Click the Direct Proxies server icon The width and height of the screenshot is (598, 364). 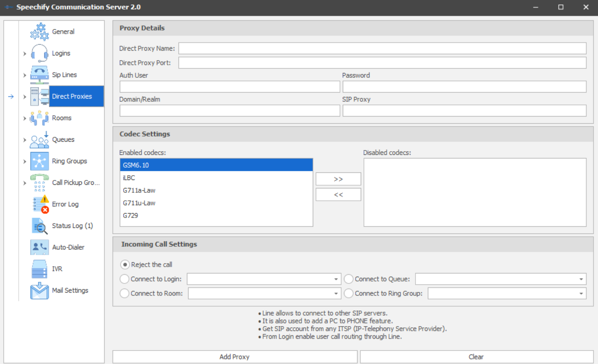click(x=40, y=96)
